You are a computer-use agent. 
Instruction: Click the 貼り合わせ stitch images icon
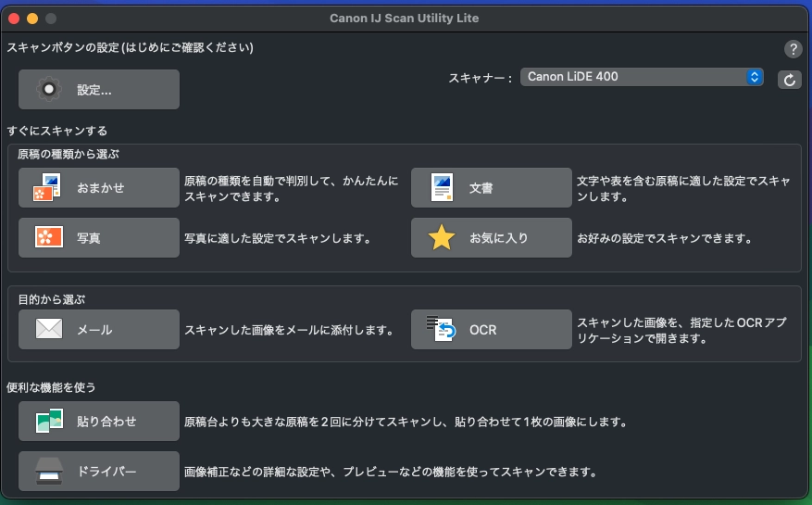tap(49, 421)
